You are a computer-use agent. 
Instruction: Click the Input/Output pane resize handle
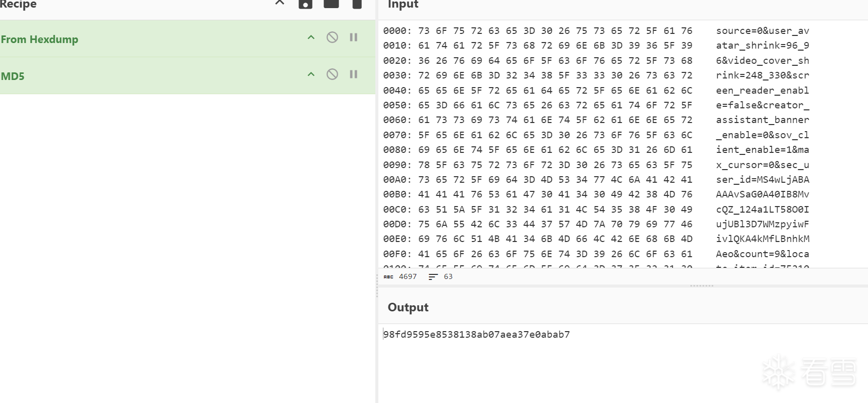click(x=702, y=286)
